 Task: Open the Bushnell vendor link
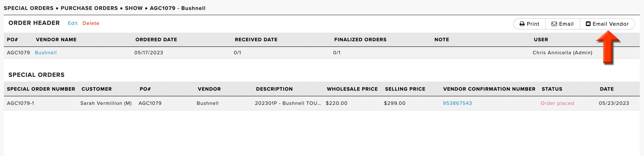[x=46, y=53]
